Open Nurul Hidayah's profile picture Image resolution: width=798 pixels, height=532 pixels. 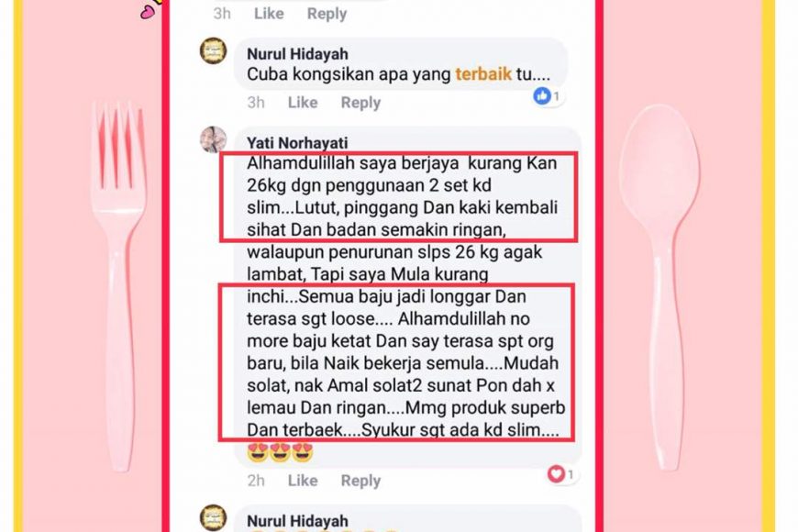point(213,50)
